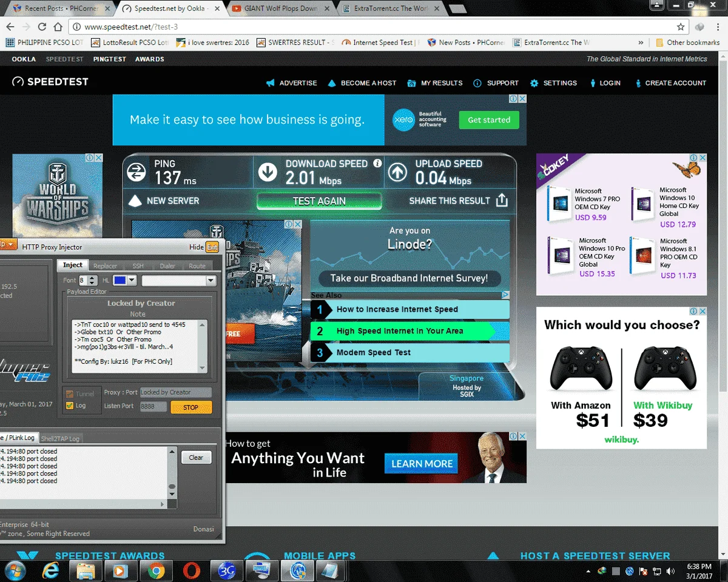728x582 pixels.
Task: Open Settings gear in Speedtest nav
Action: click(553, 83)
